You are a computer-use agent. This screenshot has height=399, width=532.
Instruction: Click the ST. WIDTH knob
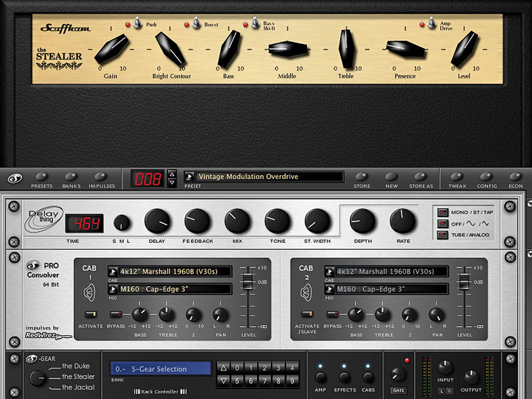317,221
